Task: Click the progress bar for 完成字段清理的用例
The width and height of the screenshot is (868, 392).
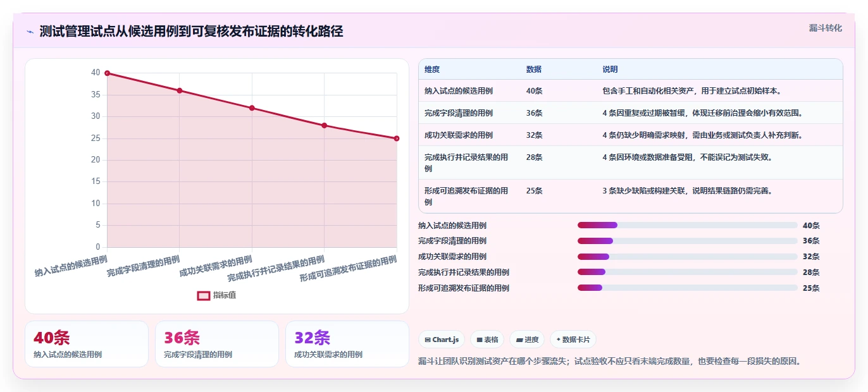Action: [x=688, y=241]
